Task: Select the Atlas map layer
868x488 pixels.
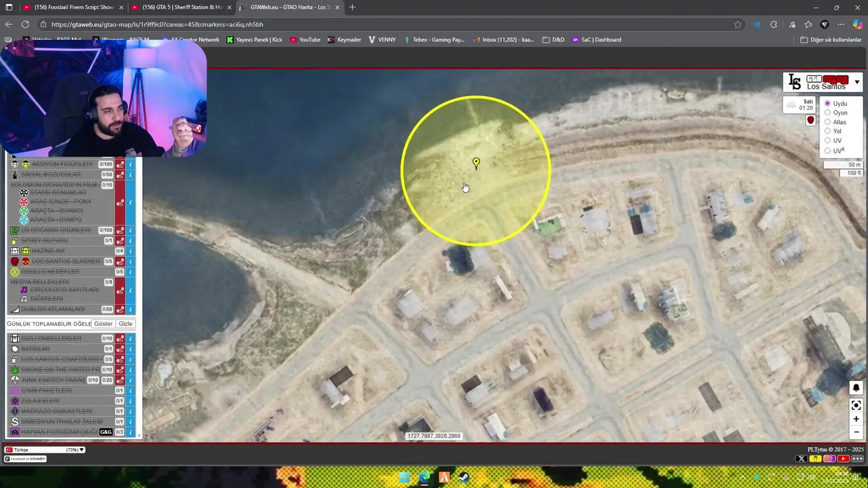Action: pos(827,122)
